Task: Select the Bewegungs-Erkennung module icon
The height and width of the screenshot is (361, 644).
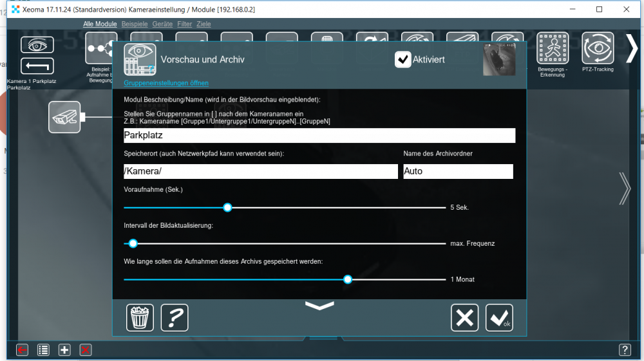Action: (x=553, y=48)
